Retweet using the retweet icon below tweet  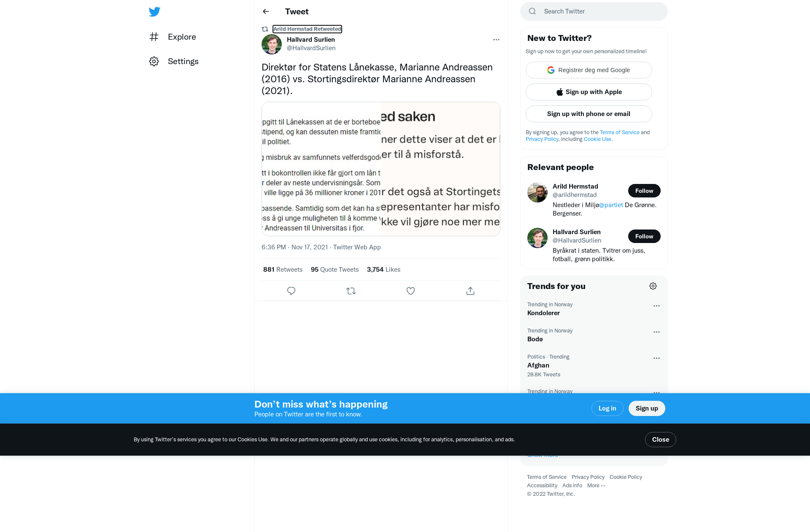351,291
